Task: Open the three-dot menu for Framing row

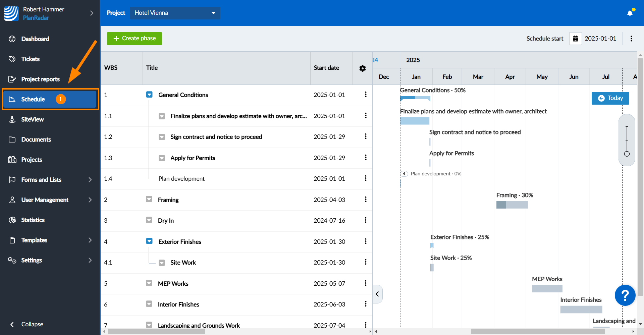Action: tap(366, 200)
